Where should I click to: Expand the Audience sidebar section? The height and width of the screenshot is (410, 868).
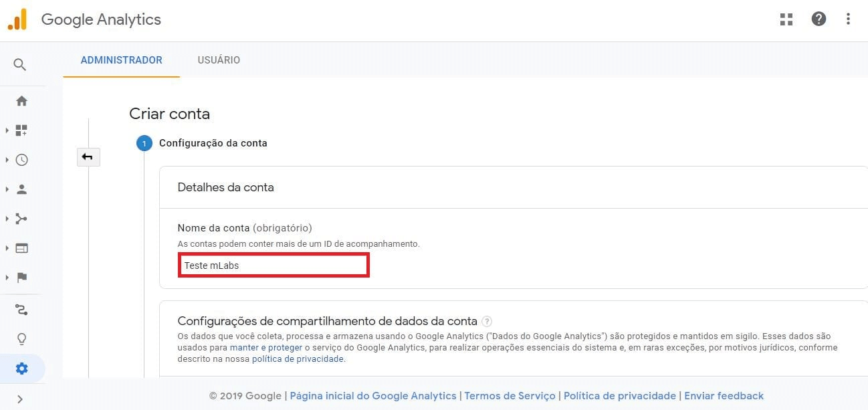point(7,189)
